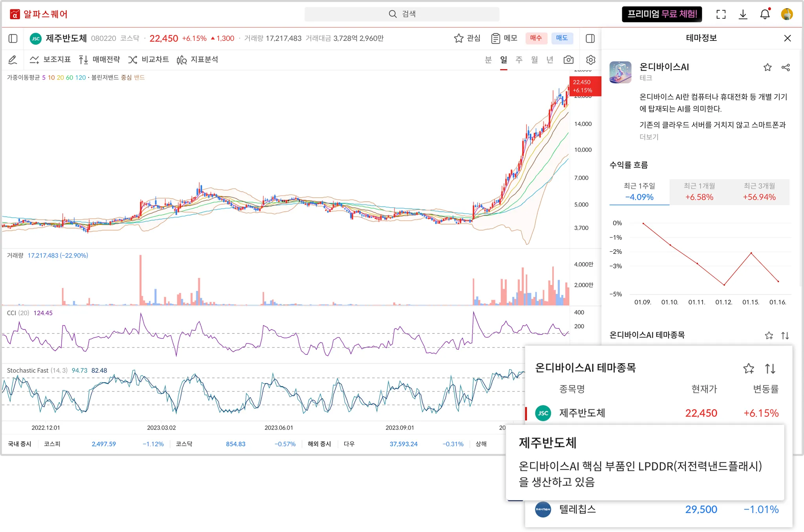
Task: Toggle right side panel icon
Action: pyautogui.click(x=590, y=38)
